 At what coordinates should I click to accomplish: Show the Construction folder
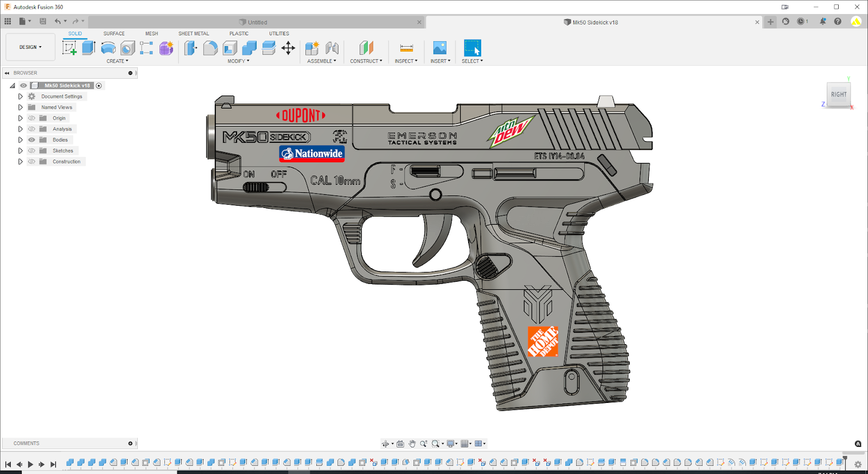[x=31, y=161]
